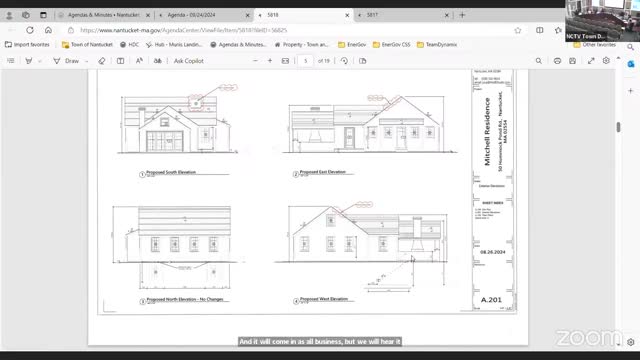Switch to the 5817 tab
The height and width of the screenshot is (360, 640).
pos(402,15)
